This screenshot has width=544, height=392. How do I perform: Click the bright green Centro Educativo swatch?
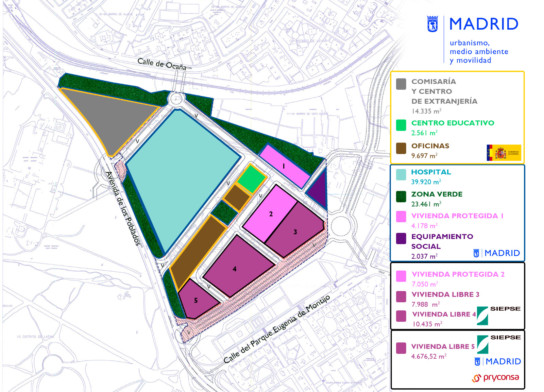[401, 125]
